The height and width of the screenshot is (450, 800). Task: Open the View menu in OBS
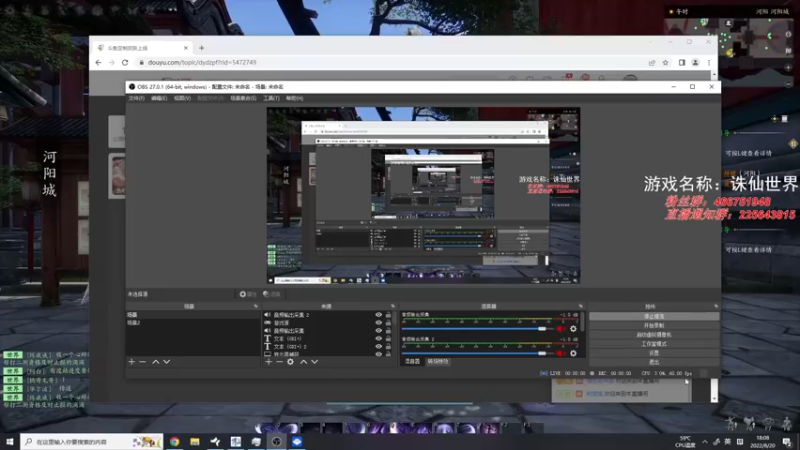pos(182,98)
